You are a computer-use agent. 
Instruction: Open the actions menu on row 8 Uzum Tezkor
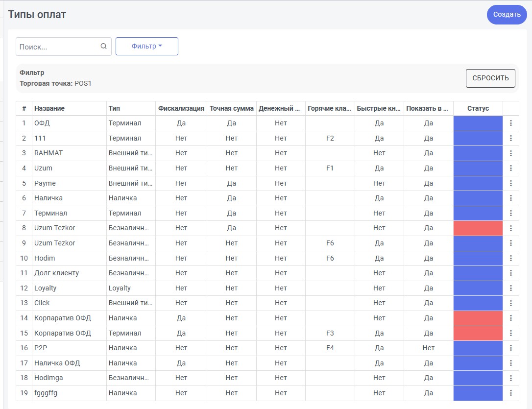coord(510,228)
